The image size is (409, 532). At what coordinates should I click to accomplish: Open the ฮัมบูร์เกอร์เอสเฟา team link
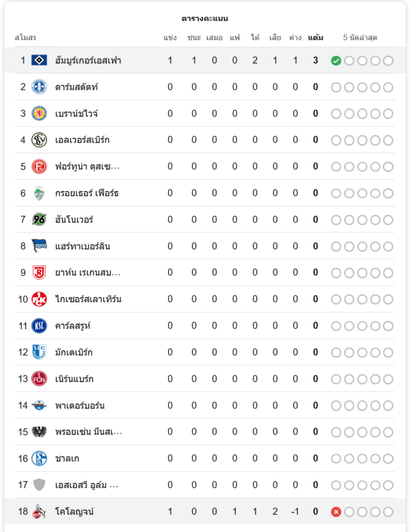tap(88, 61)
